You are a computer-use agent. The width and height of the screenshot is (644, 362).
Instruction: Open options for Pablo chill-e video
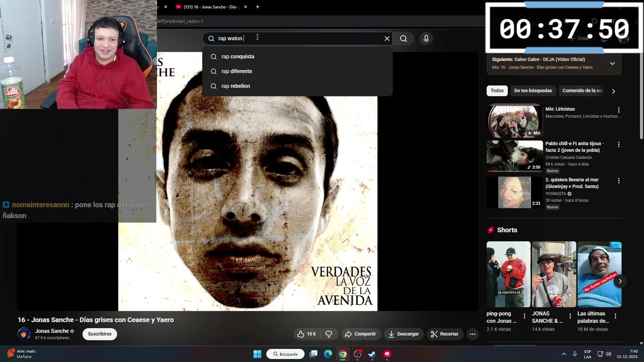pos(619,145)
